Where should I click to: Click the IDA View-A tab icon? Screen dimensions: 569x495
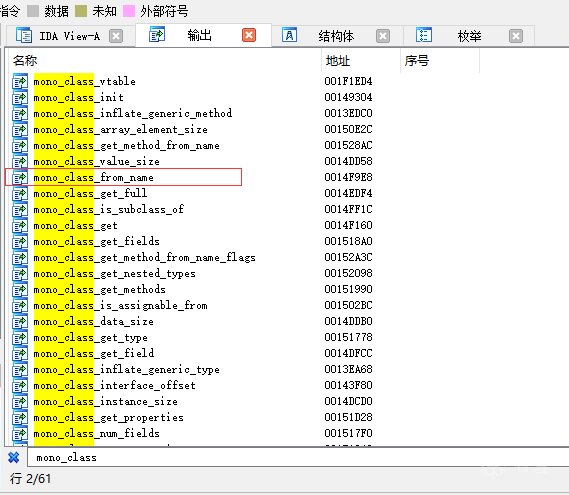[x=24, y=36]
